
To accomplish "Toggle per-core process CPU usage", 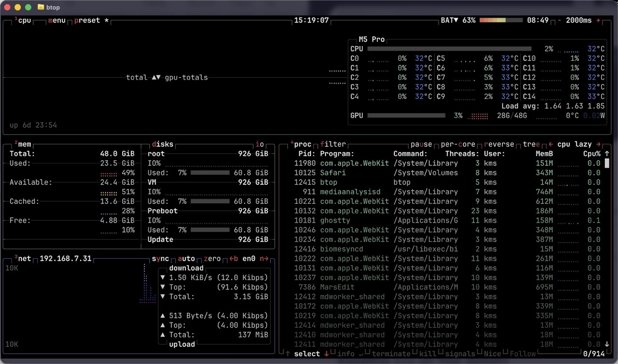I will [x=458, y=144].
